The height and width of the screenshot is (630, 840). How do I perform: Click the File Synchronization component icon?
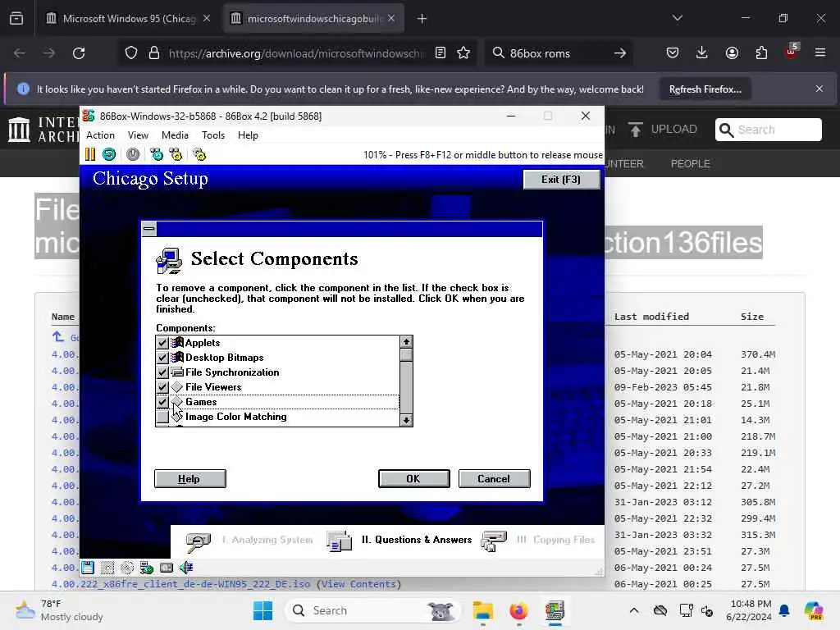(177, 372)
